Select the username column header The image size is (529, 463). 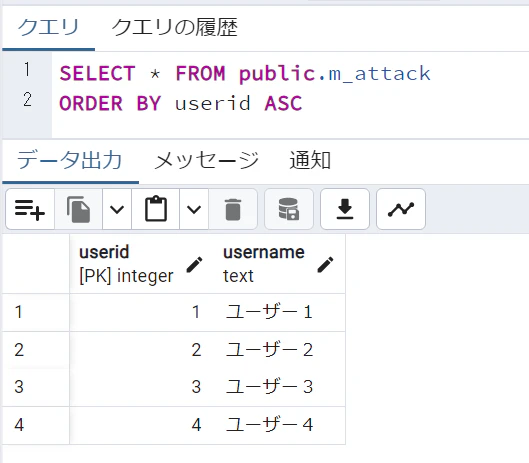tap(280, 264)
